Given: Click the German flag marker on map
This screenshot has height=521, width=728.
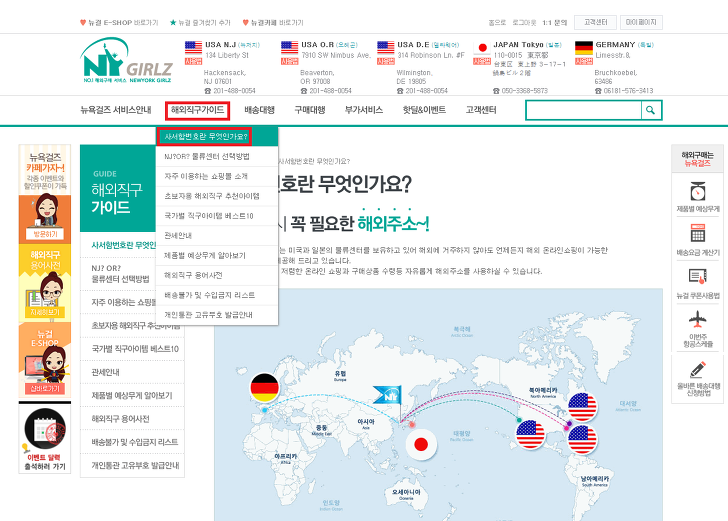Looking at the screenshot, I should (265, 388).
